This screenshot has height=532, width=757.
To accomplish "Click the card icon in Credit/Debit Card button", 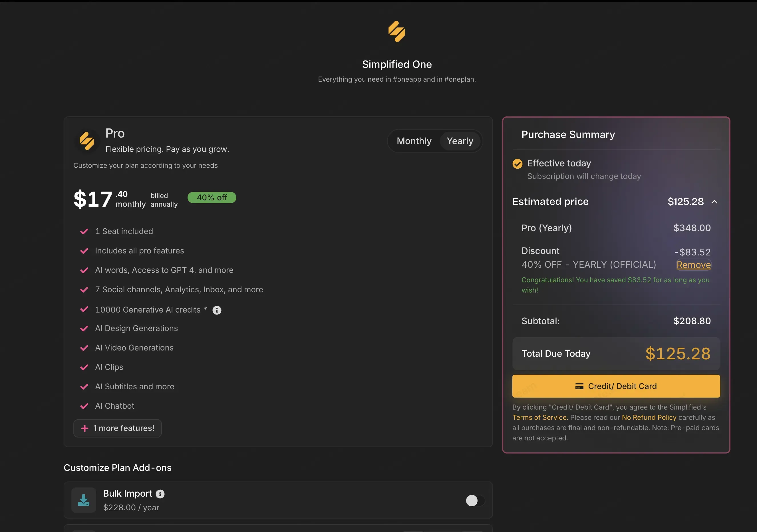I will coord(579,386).
